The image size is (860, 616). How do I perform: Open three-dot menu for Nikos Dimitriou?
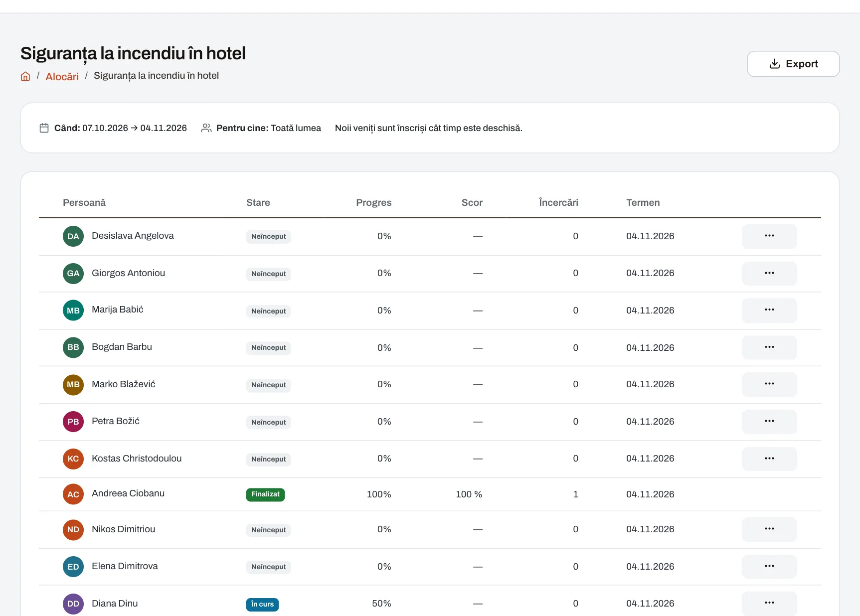point(769,529)
